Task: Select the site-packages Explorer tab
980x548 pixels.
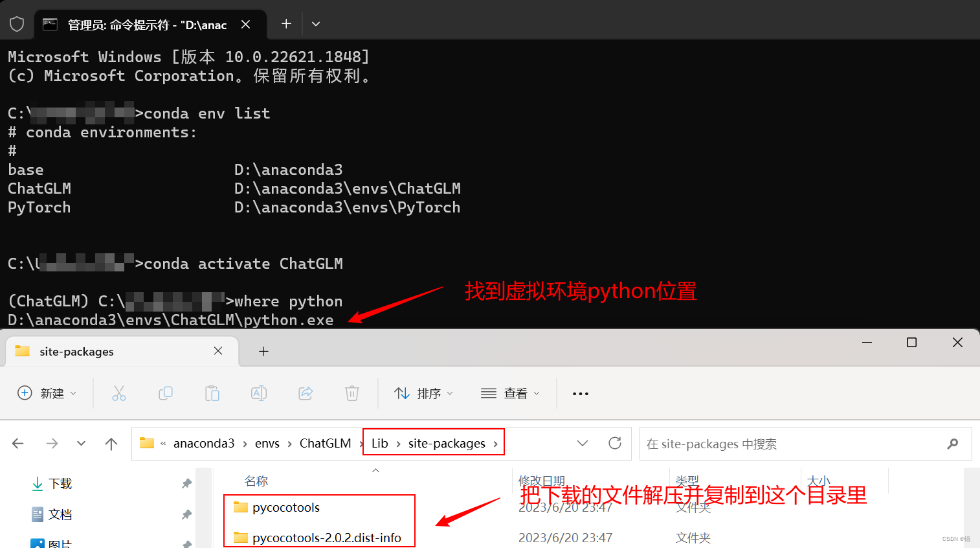Action: [121, 351]
